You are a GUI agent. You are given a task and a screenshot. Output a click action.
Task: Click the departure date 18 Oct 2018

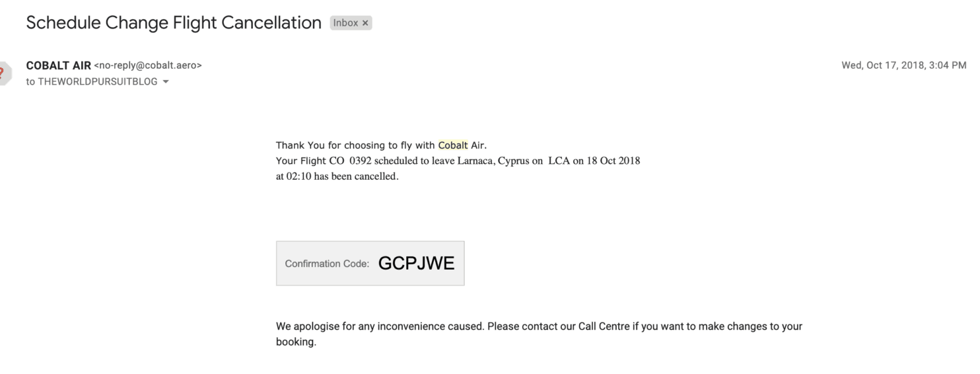pos(613,161)
